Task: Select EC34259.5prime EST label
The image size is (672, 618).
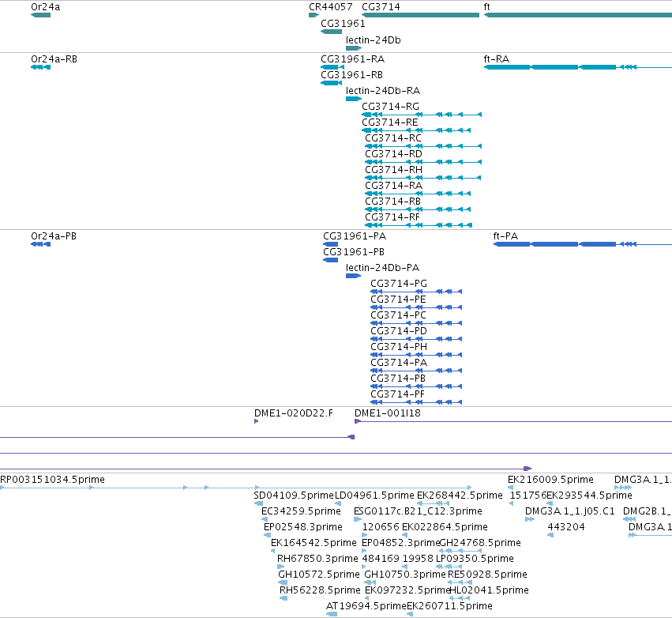Action: [301, 511]
